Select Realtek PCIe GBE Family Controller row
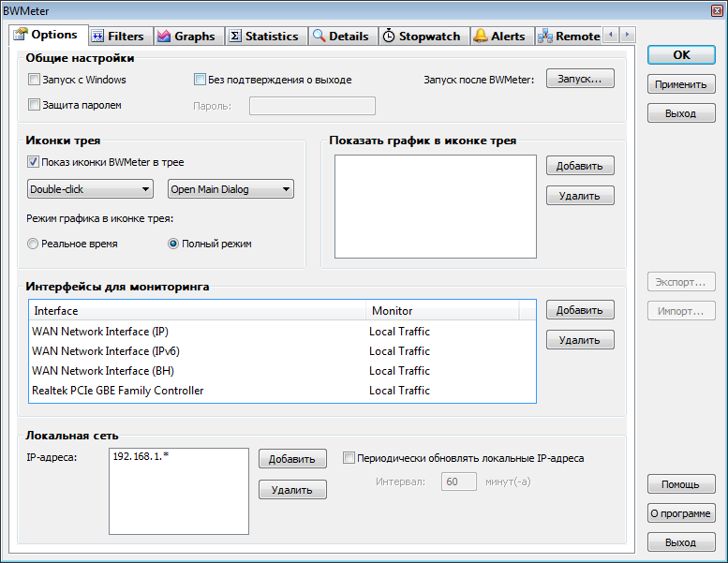Viewport: 728px width, 563px height. coord(282,391)
